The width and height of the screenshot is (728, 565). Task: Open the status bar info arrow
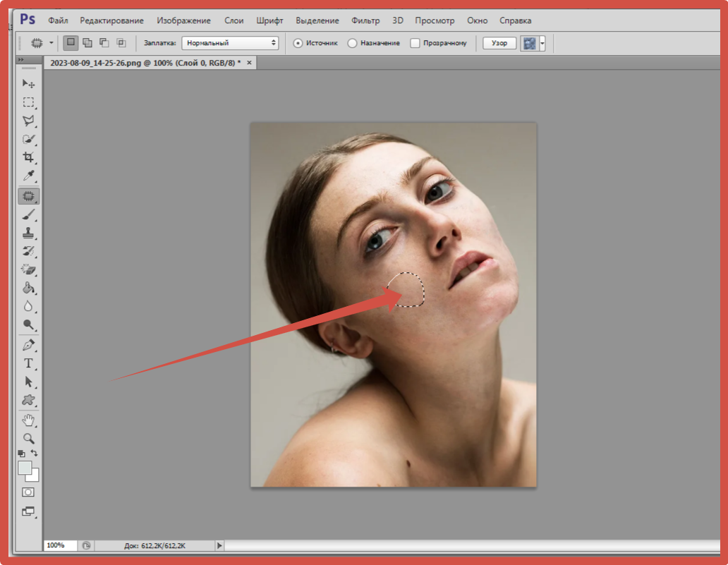[219, 545]
